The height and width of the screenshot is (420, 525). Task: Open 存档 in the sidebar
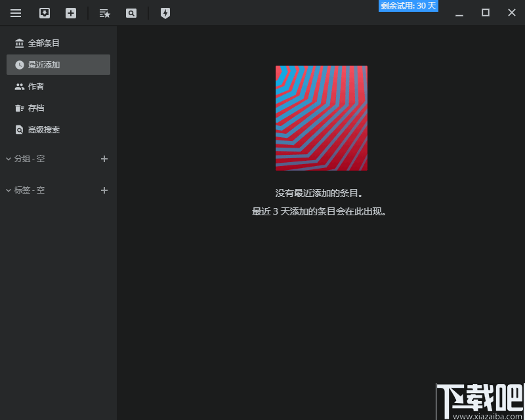(58, 108)
